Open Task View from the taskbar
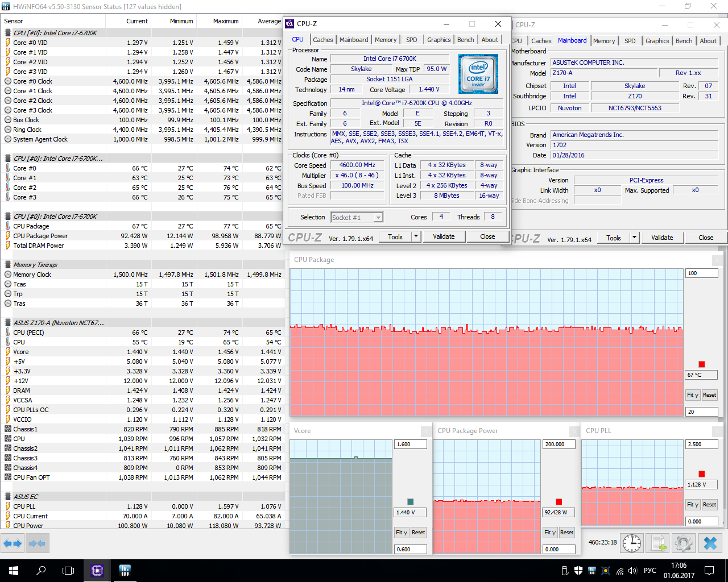The image size is (728, 582). click(x=68, y=570)
